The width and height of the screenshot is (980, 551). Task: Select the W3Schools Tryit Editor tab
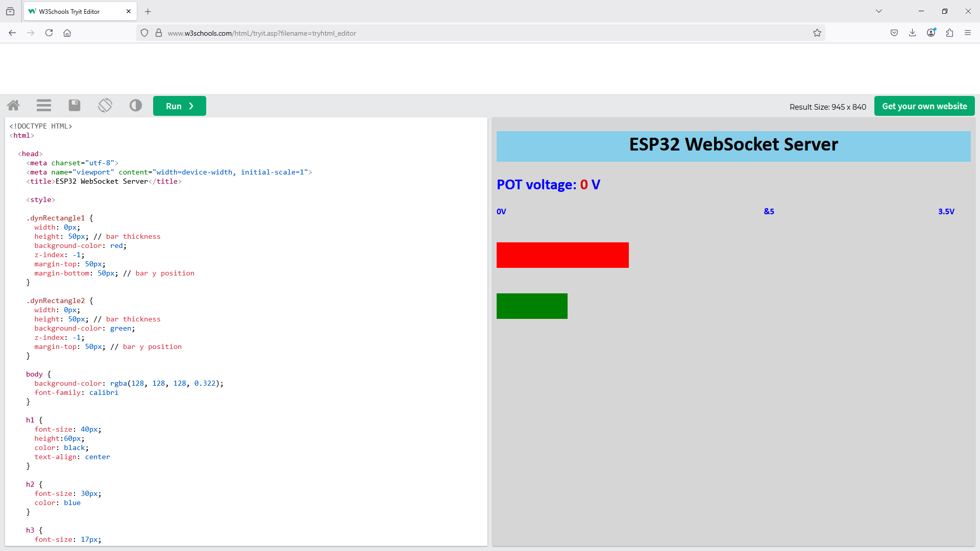[x=71, y=11]
